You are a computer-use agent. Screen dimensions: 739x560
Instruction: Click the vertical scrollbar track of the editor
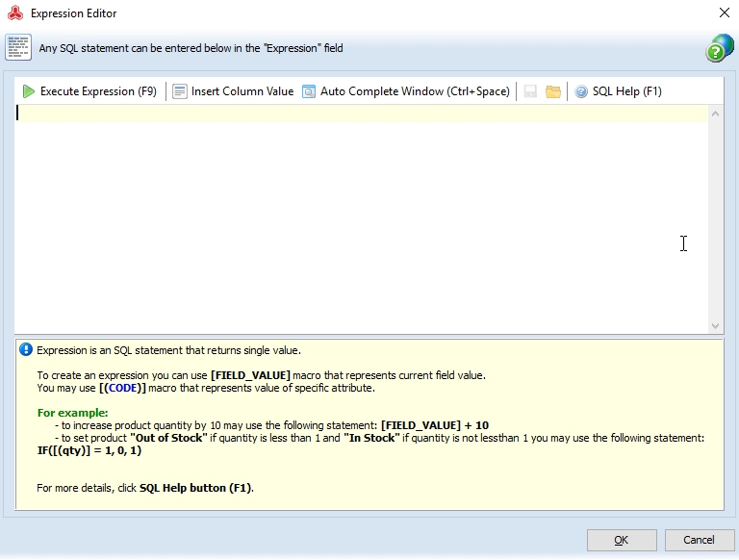click(x=715, y=219)
